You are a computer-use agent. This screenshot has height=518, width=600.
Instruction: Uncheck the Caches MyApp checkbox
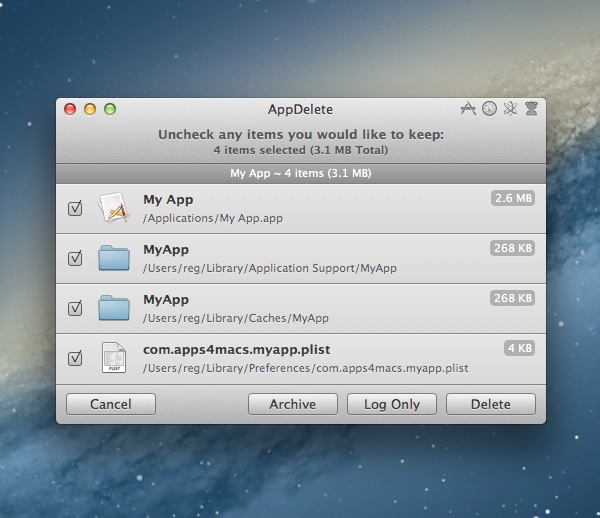click(x=75, y=308)
